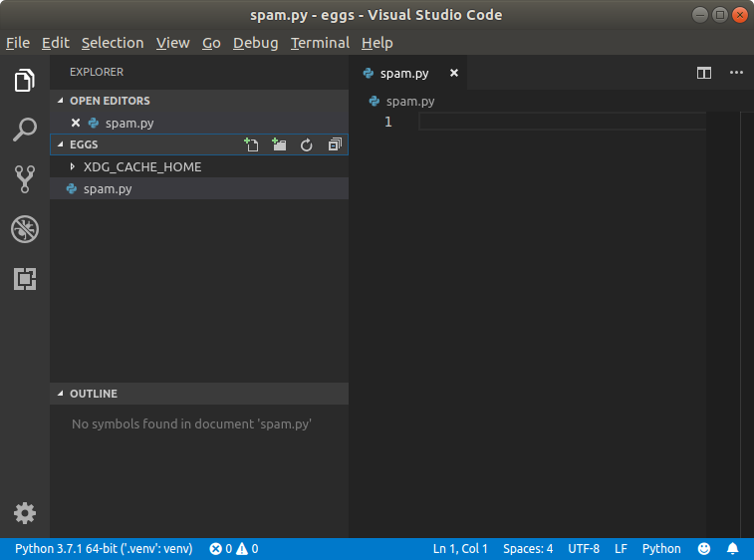Click the line number 1 in gutter

[388, 122]
